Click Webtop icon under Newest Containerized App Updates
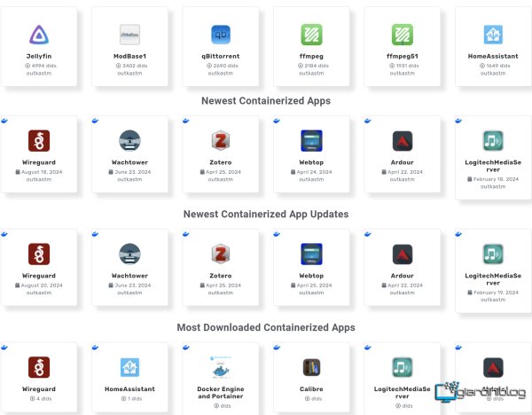Screen dimensions: 532x415 coord(311,254)
